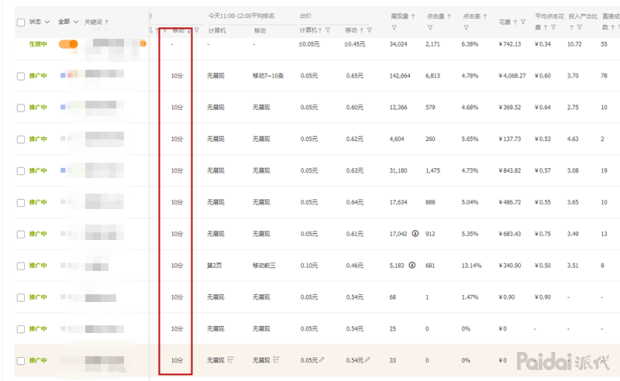Edit the 0.05元 bid via pencil icon in last row

[x=322, y=359]
